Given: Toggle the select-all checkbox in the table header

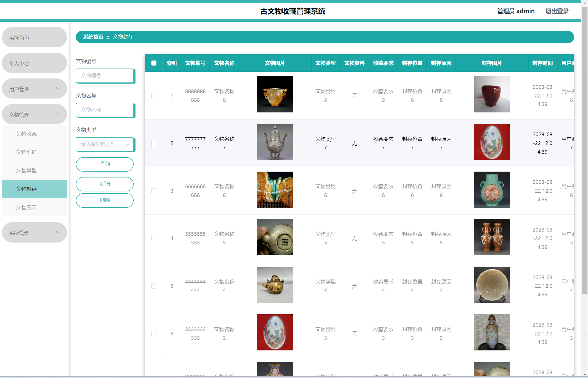Looking at the screenshot, I should [154, 63].
